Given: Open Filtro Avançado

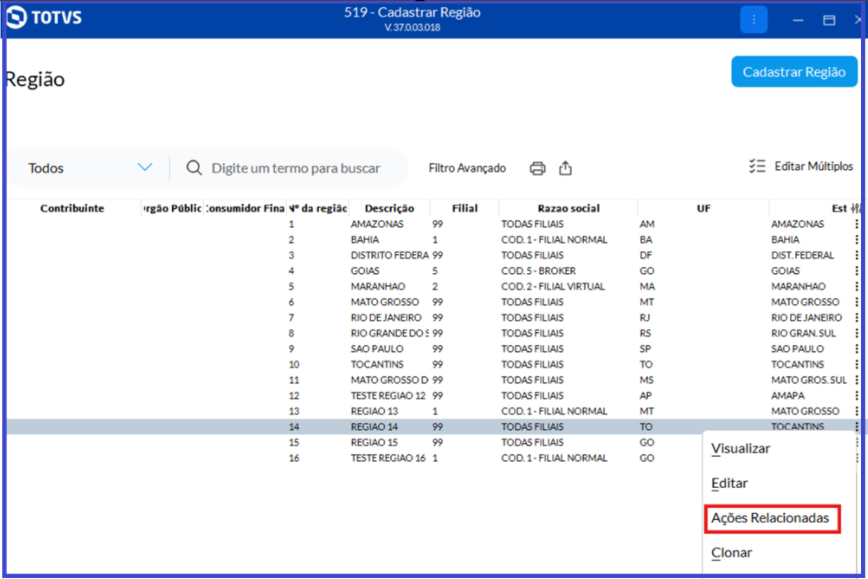Looking at the screenshot, I should point(467,168).
